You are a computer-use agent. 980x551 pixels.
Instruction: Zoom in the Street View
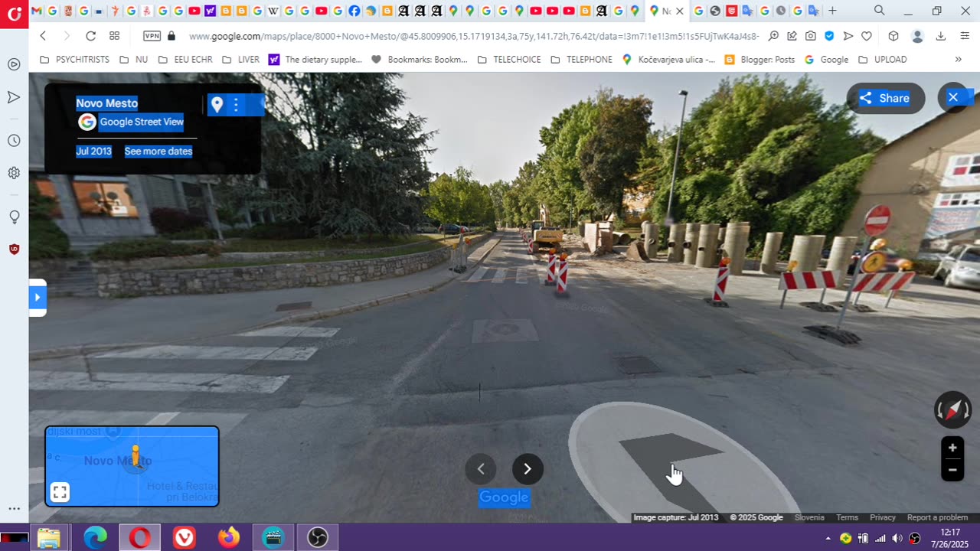point(952,448)
